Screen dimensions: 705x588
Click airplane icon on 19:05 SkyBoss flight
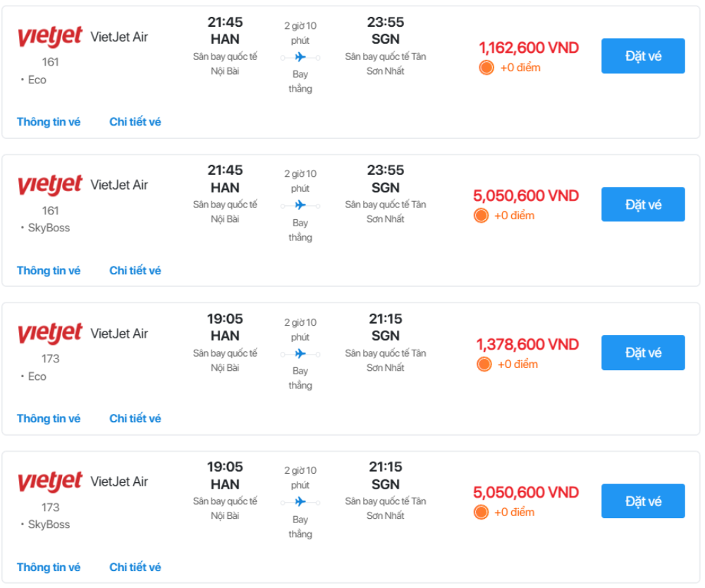tap(300, 502)
